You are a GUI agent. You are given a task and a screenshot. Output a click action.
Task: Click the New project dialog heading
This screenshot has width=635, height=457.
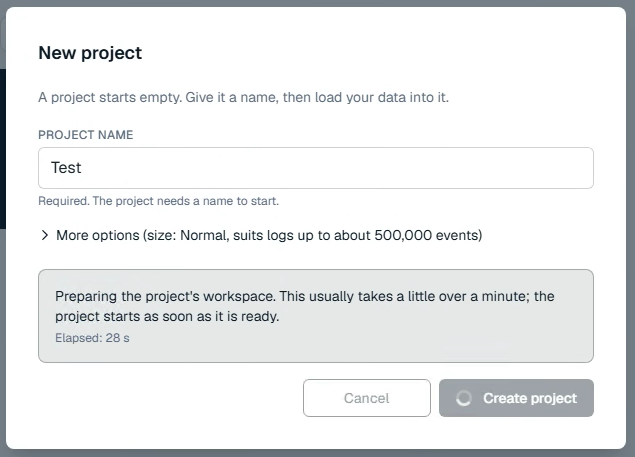click(x=90, y=53)
